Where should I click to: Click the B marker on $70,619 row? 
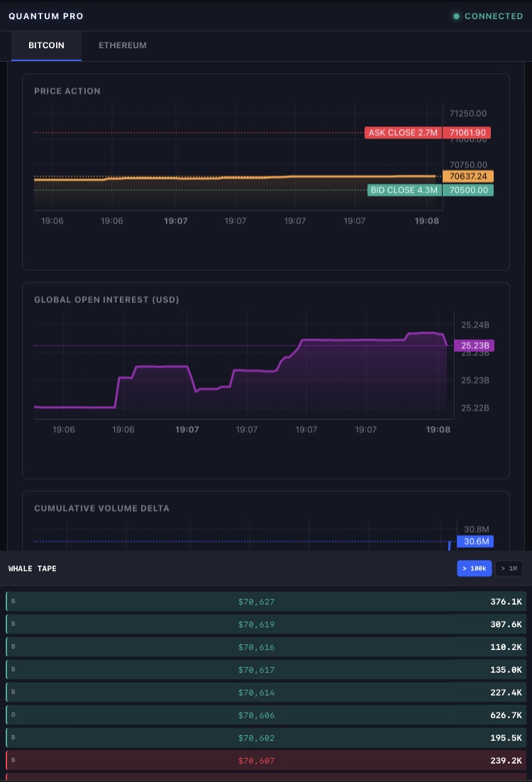(x=13, y=624)
